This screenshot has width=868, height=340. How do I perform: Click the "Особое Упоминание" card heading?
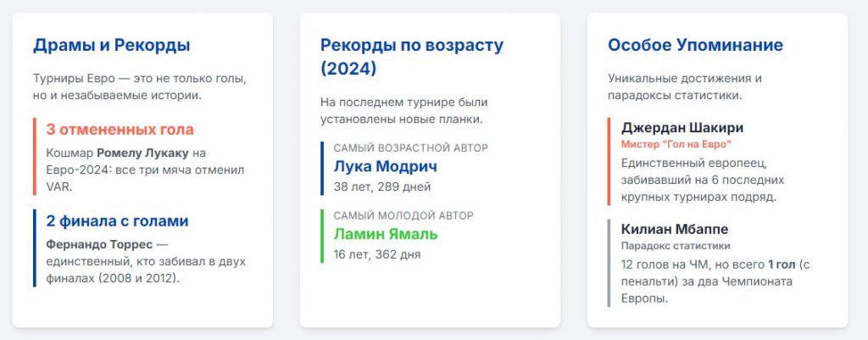[x=695, y=46]
